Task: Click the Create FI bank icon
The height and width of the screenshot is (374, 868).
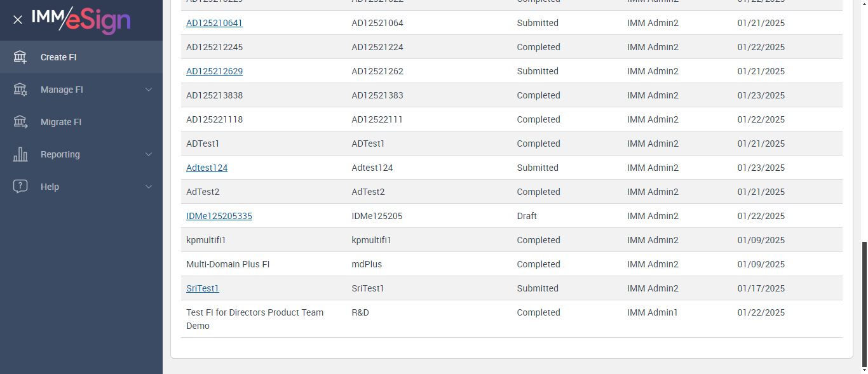Action: point(20,57)
